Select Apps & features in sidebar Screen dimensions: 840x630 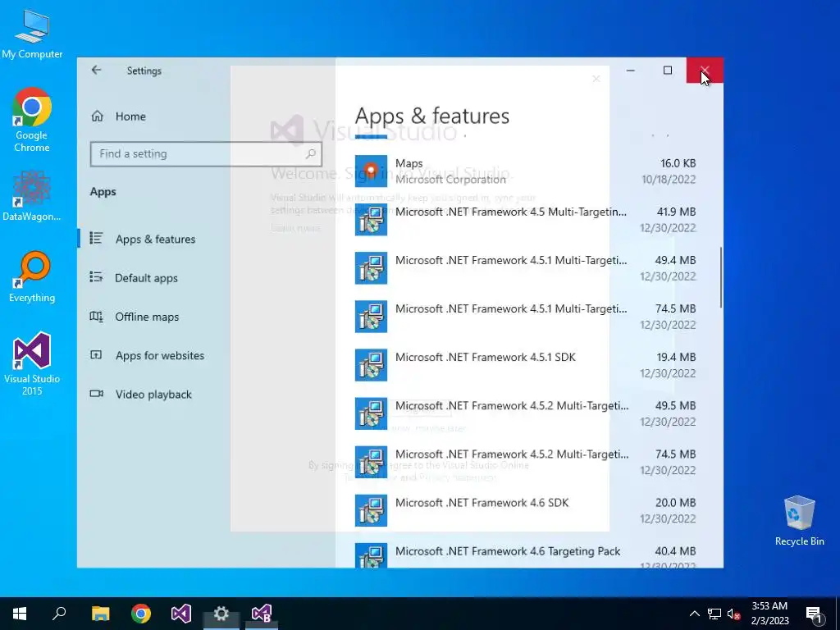coord(155,239)
